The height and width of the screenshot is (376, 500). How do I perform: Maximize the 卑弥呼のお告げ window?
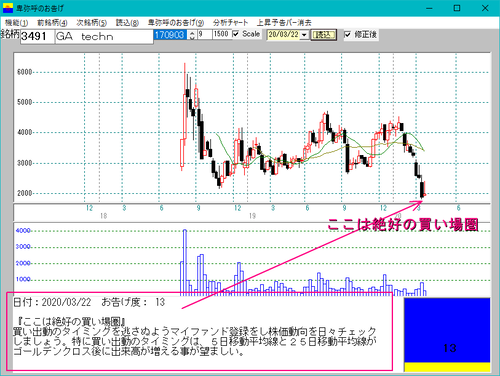tap(457, 8)
